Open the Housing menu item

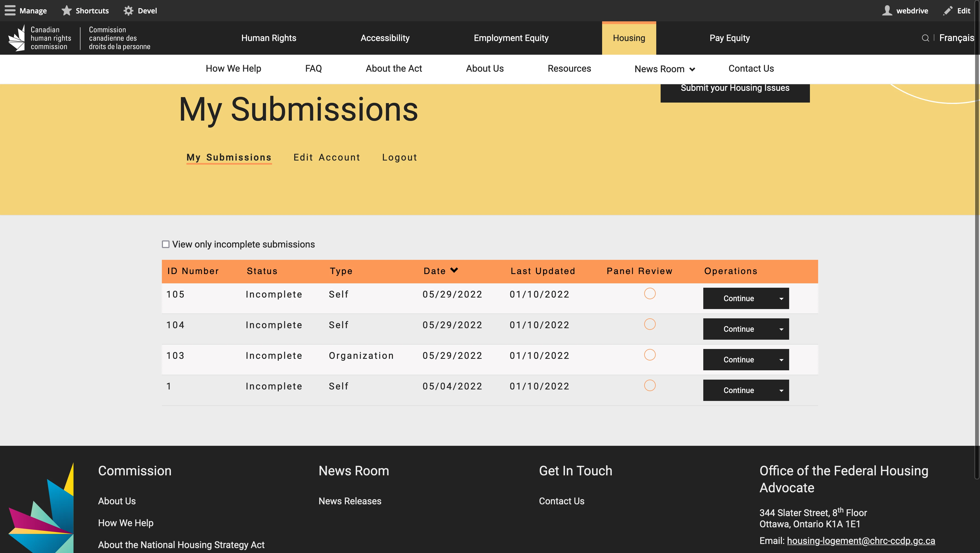pyautogui.click(x=628, y=38)
